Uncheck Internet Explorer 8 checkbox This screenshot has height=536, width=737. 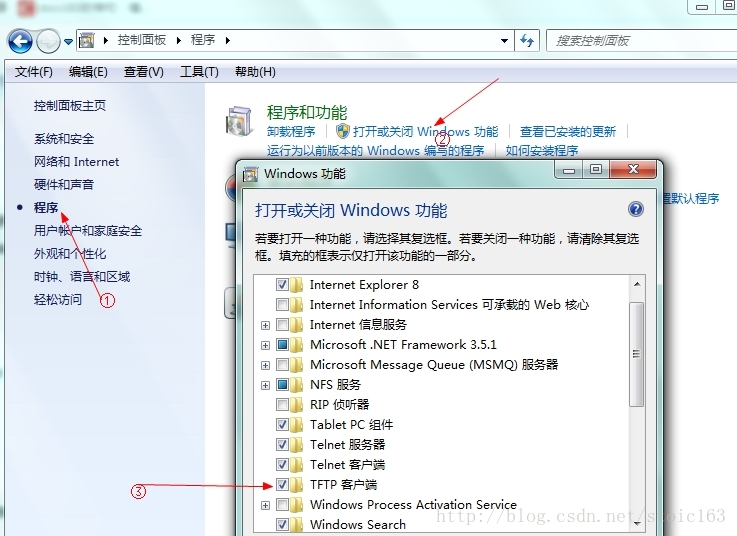coord(282,284)
